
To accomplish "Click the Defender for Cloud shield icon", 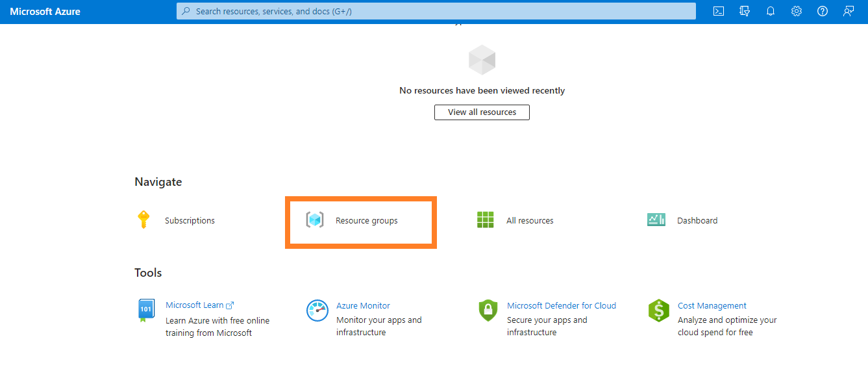I will 488,311.
